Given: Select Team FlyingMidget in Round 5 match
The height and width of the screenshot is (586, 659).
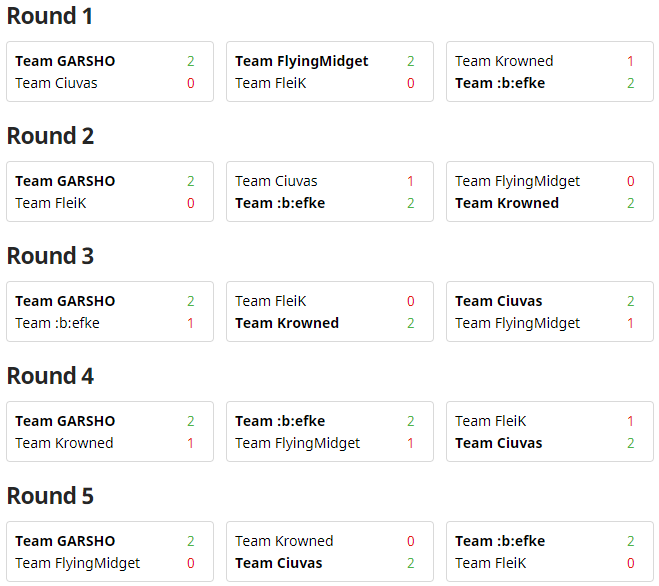Looking at the screenshot, I should pos(78,563).
